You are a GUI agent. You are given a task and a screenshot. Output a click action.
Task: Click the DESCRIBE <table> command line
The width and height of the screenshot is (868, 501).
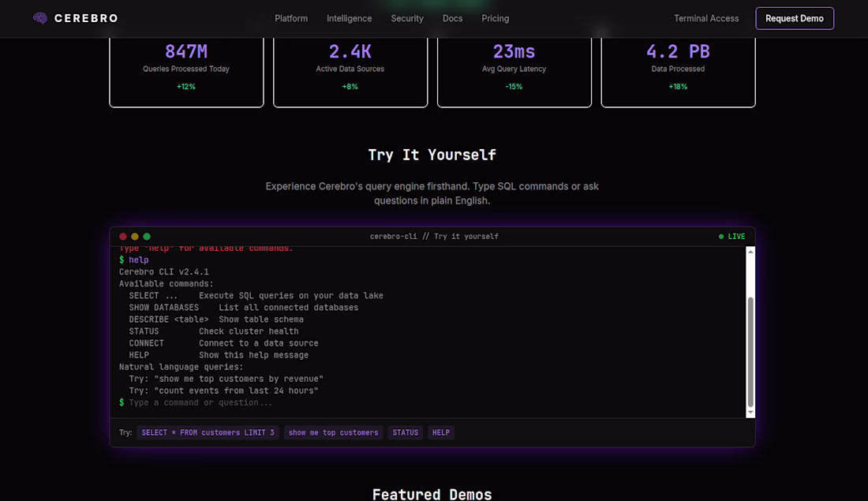click(x=216, y=320)
